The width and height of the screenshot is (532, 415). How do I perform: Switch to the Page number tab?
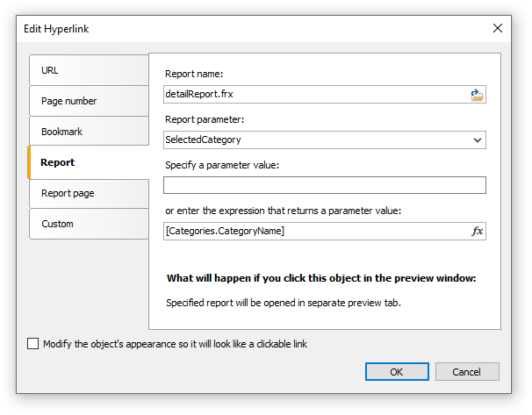pyautogui.click(x=90, y=101)
